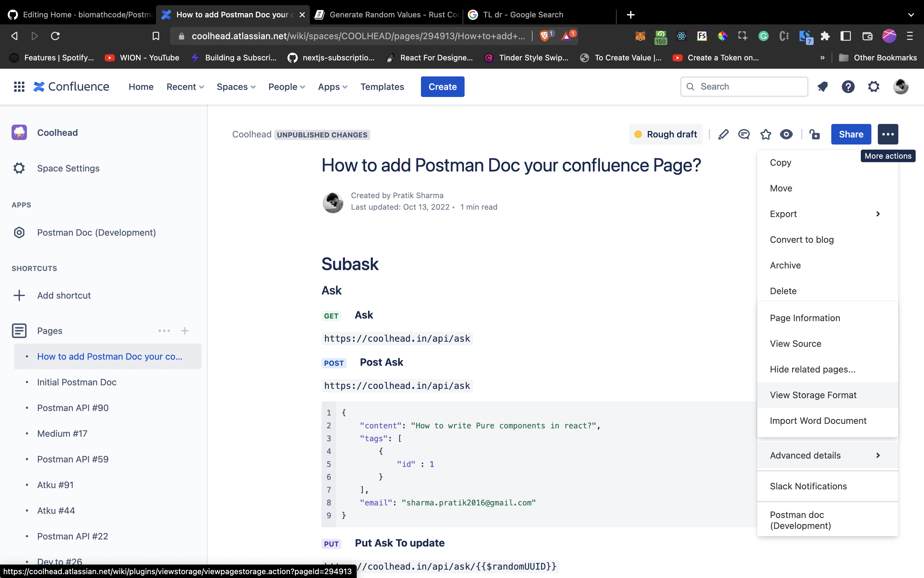The height and width of the screenshot is (578, 924).
Task: Open the Atlassian app switcher grid
Action: click(19, 87)
